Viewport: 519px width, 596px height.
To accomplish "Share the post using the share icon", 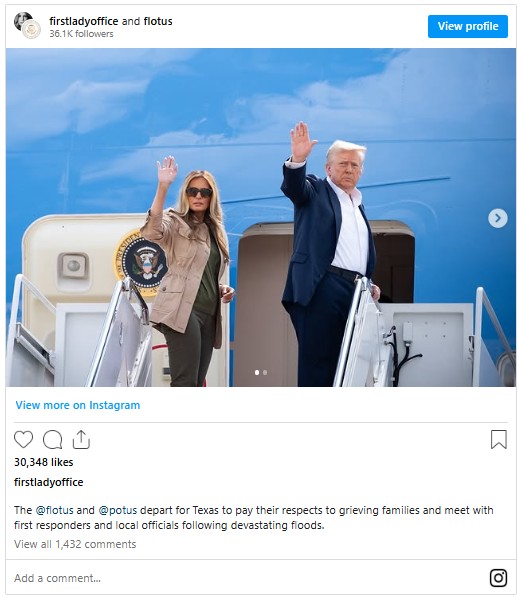I will pos(81,439).
